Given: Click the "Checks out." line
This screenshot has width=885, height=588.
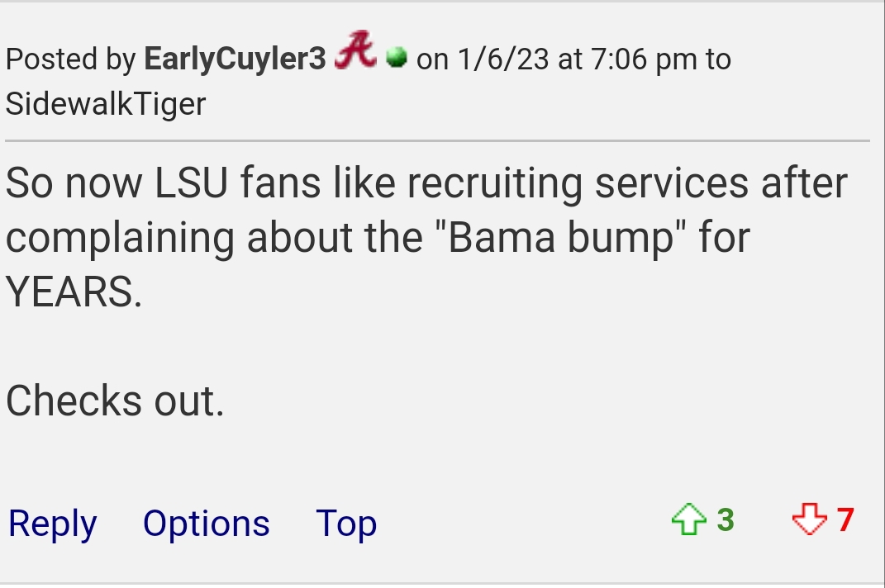Looking at the screenshot, I should (x=115, y=401).
